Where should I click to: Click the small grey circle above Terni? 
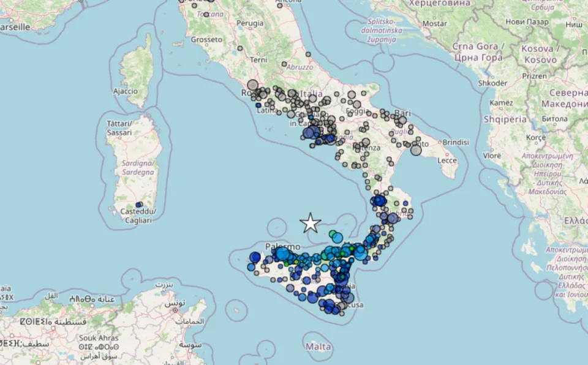tap(240, 48)
